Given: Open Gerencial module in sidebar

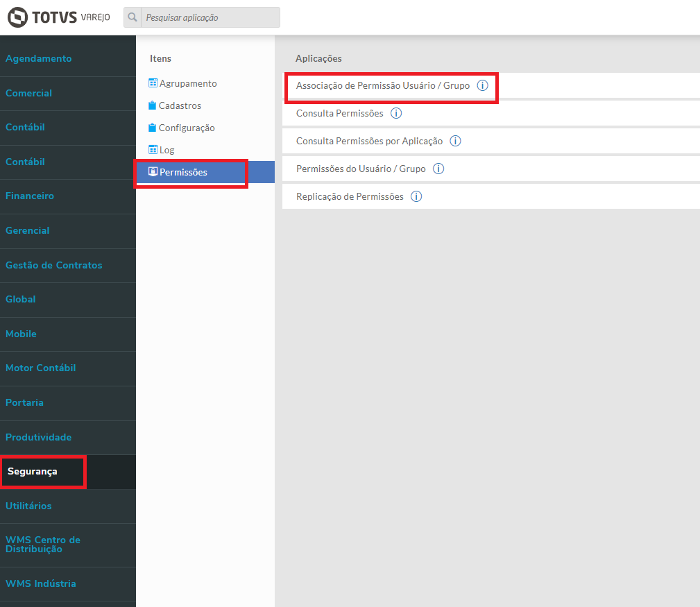Looking at the screenshot, I should pyautogui.click(x=68, y=231).
